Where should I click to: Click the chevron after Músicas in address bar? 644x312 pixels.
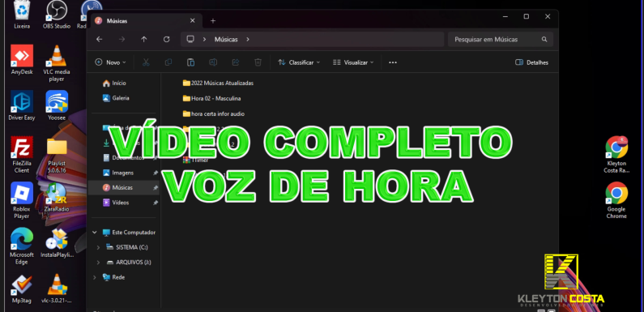(248, 40)
